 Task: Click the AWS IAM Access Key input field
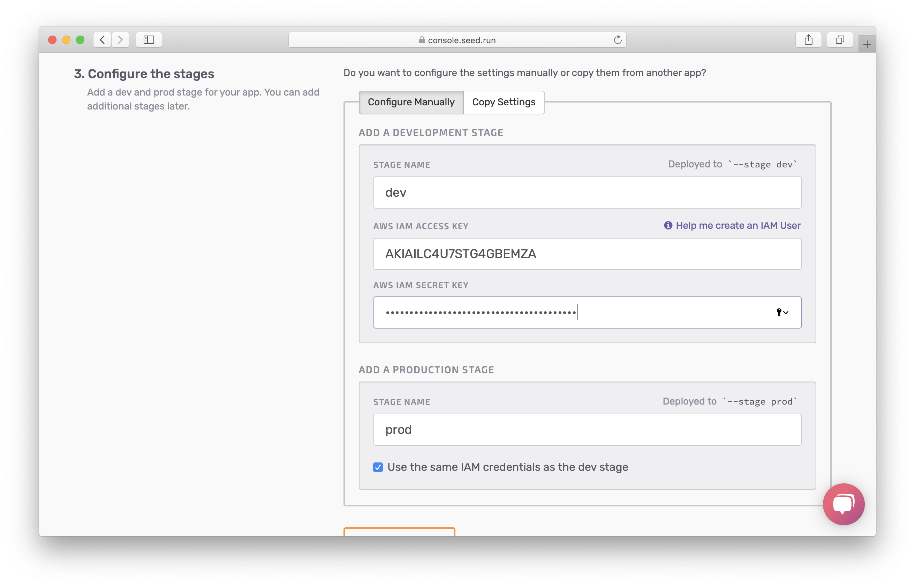coord(587,253)
